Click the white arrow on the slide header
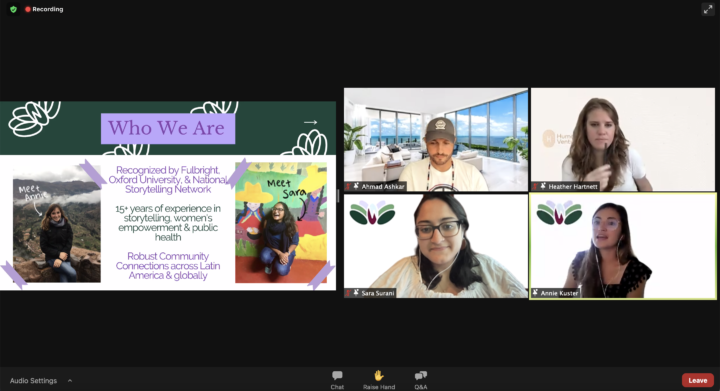The height and width of the screenshot is (391, 720). click(x=310, y=122)
